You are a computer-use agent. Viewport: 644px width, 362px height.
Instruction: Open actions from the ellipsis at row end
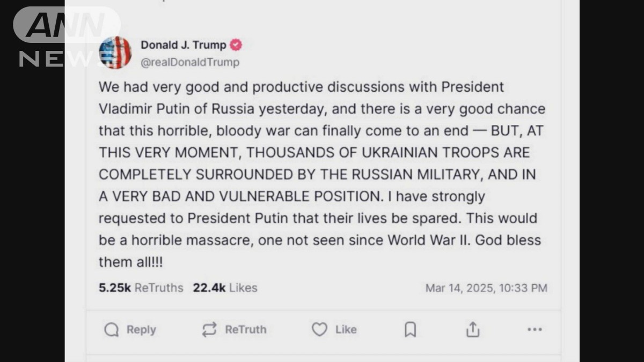(x=534, y=329)
